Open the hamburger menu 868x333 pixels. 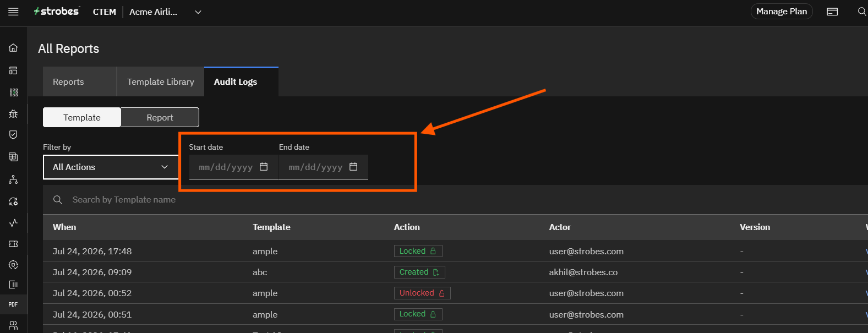(13, 12)
